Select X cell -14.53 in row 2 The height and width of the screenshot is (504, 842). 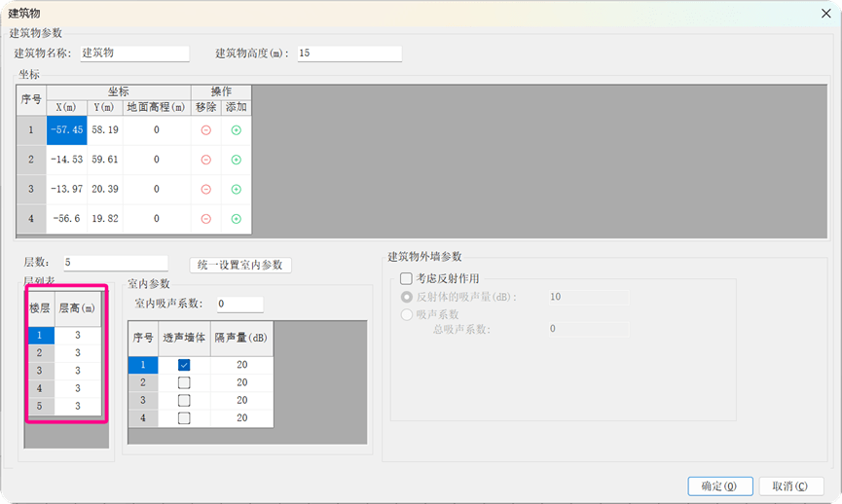pyautogui.click(x=66, y=160)
